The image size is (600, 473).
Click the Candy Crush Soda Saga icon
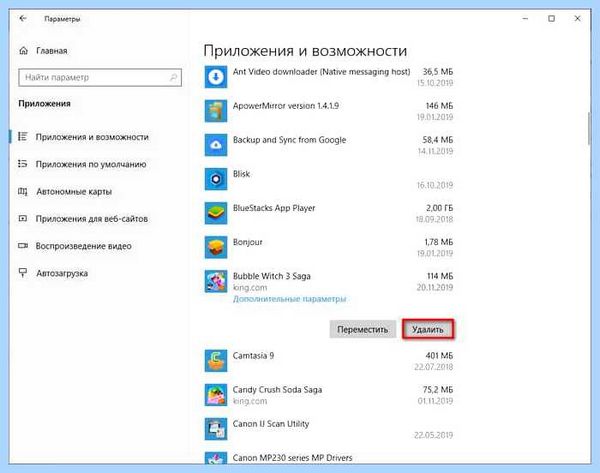click(216, 395)
